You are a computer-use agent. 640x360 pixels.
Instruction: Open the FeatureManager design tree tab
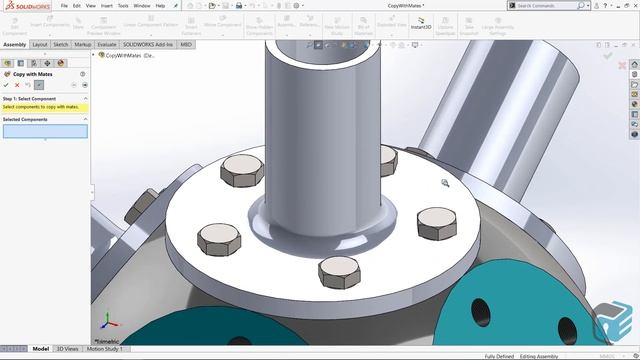click(x=7, y=63)
